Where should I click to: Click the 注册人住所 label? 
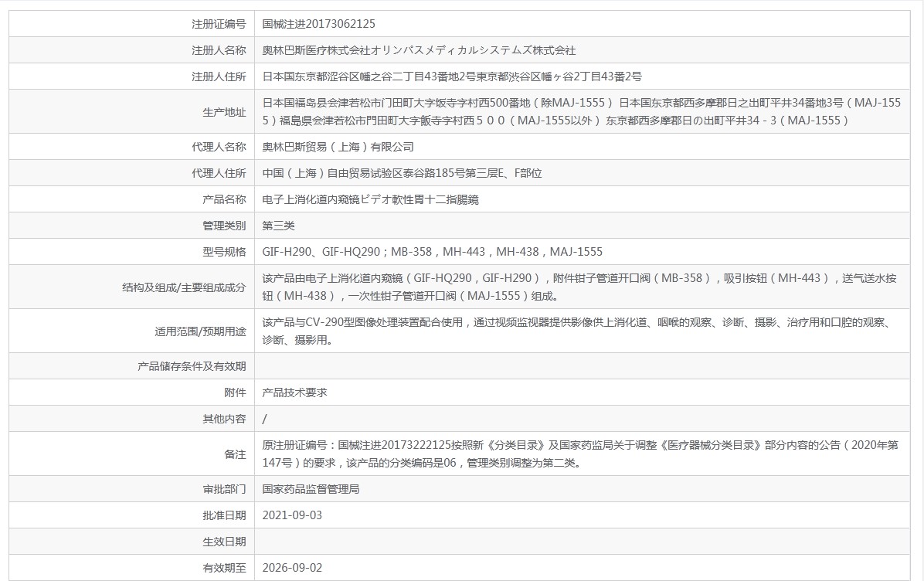pyautogui.click(x=219, y=76)
